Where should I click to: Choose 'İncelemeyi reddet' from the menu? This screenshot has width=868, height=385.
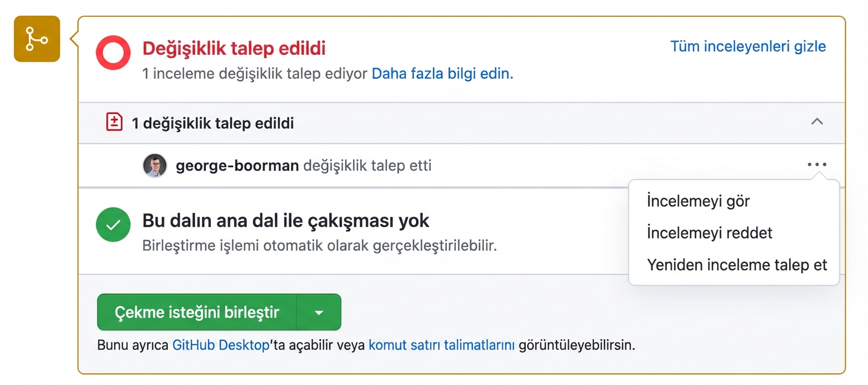pyautogui.click(x=709, y=232)
